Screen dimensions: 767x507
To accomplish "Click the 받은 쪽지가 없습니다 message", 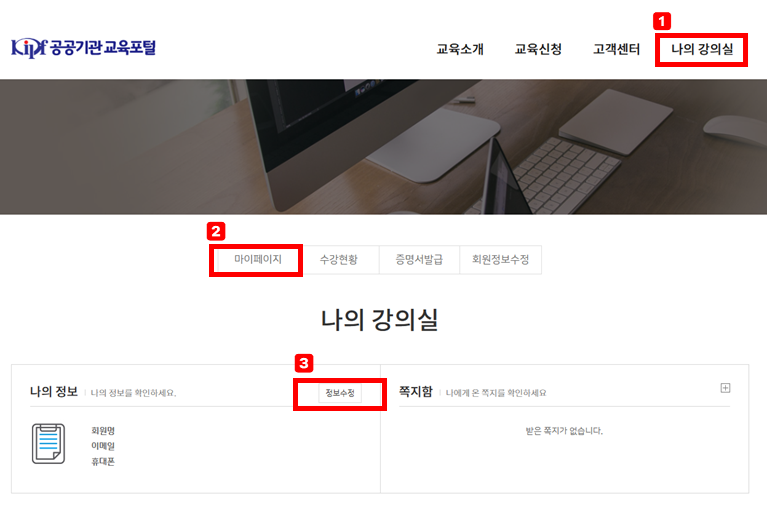I will (x=564, y=431).
